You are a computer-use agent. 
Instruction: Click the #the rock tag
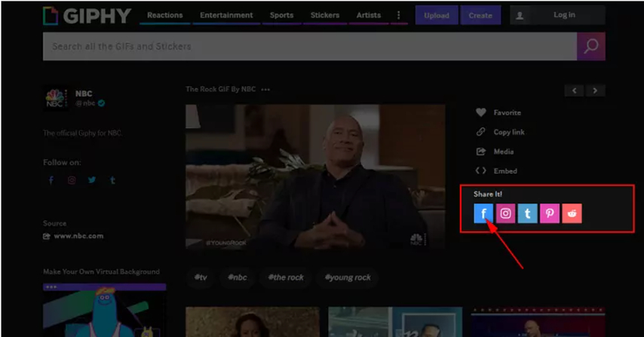pyautogui.click(x=286, y=277)
